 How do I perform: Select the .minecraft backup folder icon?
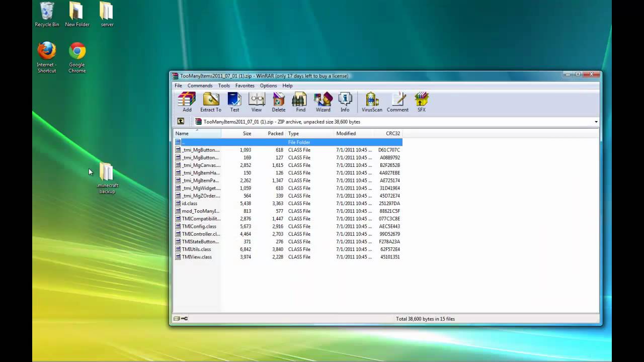coord(107,178)
